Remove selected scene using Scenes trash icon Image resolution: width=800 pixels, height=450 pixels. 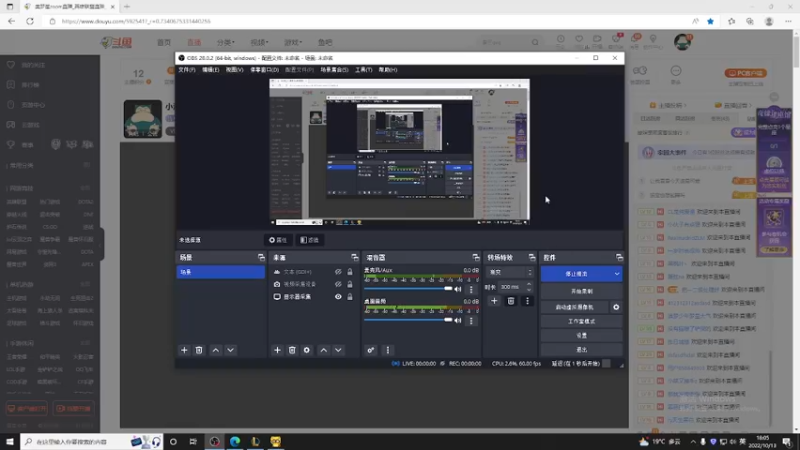pyautogui.click(x=199, y=350)
